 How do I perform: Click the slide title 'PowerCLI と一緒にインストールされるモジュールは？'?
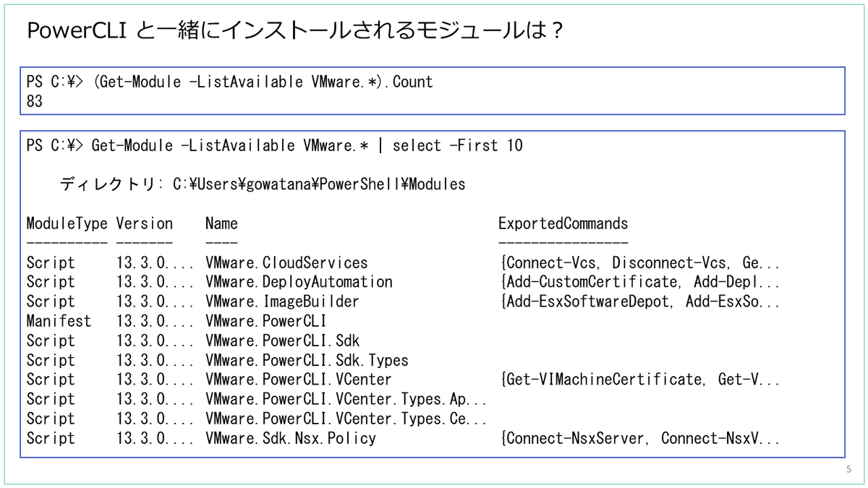295,31
